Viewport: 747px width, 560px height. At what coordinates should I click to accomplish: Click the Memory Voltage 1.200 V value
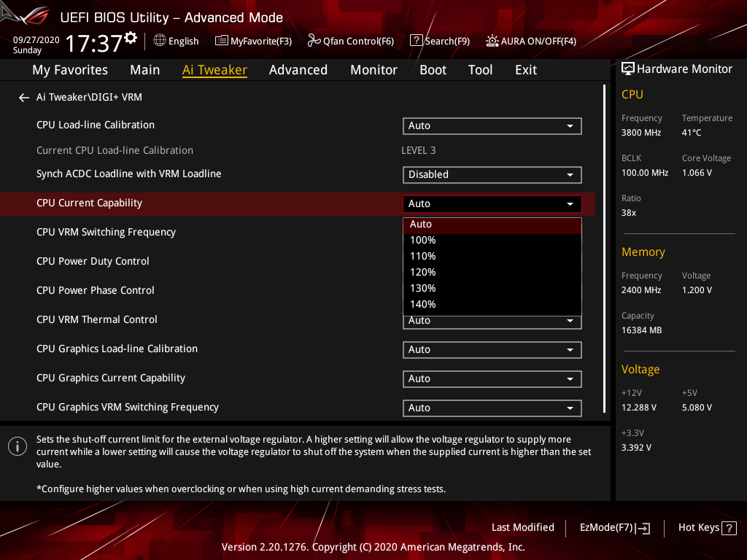point(697,290)
